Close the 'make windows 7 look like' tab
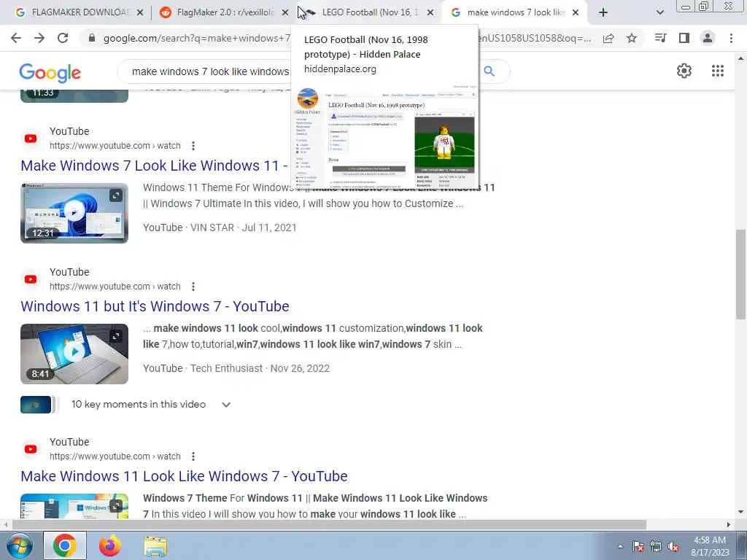The height and width of the screenshot is (560, 747). point(576,12)
